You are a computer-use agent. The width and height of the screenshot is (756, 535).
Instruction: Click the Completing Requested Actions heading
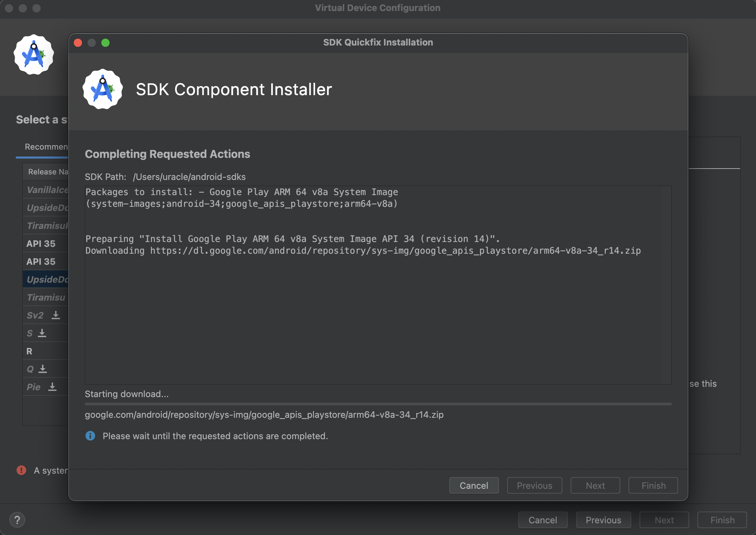point(167,154)
